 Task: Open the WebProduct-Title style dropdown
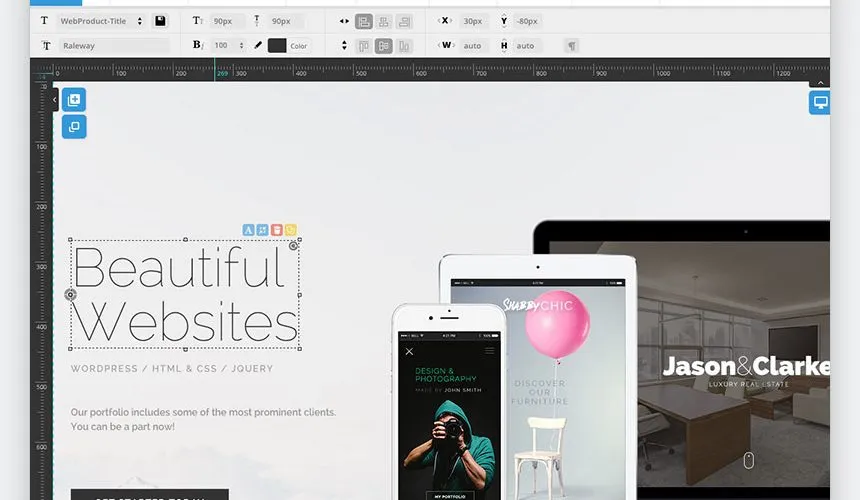pos(101,21)
